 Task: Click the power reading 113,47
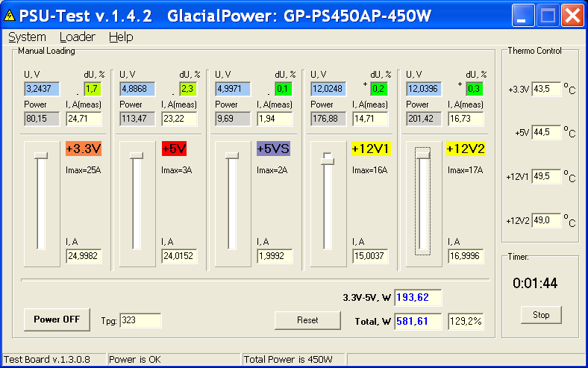point(137,119)
